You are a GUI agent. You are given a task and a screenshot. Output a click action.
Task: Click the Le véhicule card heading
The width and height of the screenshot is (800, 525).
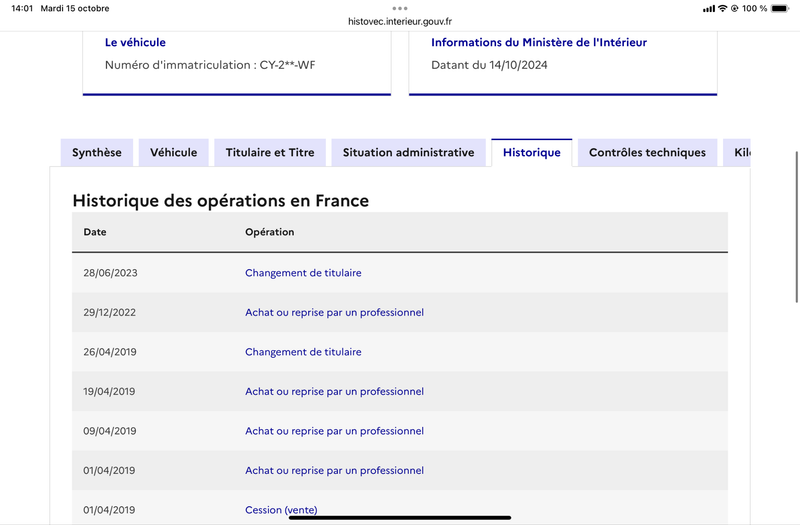[x=135, y=42]
